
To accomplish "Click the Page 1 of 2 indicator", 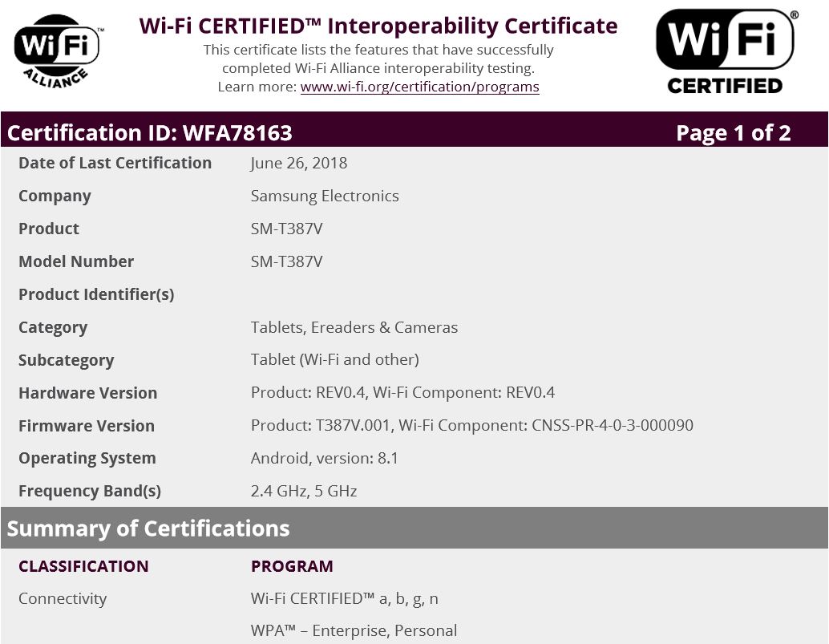I will [x=733, y=132].
